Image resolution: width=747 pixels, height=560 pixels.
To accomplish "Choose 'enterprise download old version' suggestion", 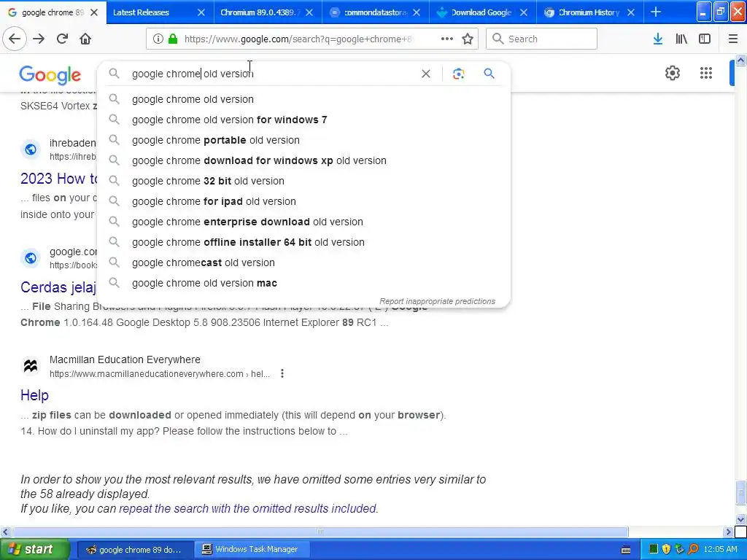I will [303, 222].
